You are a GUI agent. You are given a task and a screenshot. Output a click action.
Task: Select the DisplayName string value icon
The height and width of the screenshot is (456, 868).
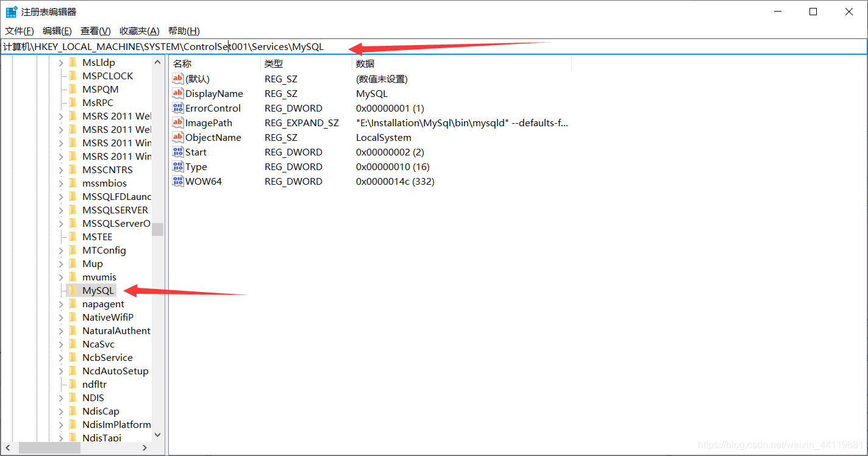point(178,93)
